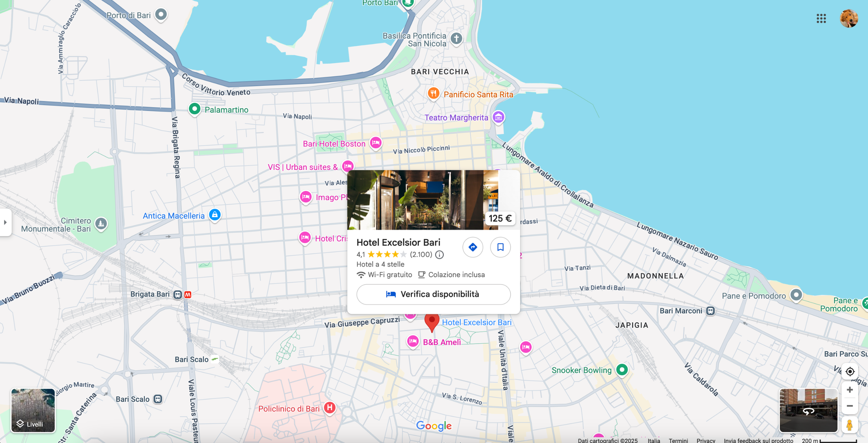Expand the collapsed side panel arrow
Image resolution: width=868 pixels, height=443 pixels.
coord(5,223)
